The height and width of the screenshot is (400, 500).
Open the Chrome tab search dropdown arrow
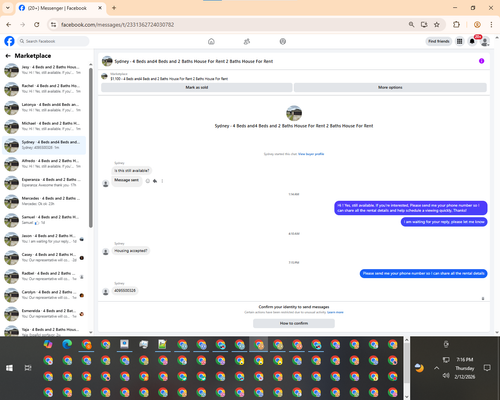click(x=8, y=8)
